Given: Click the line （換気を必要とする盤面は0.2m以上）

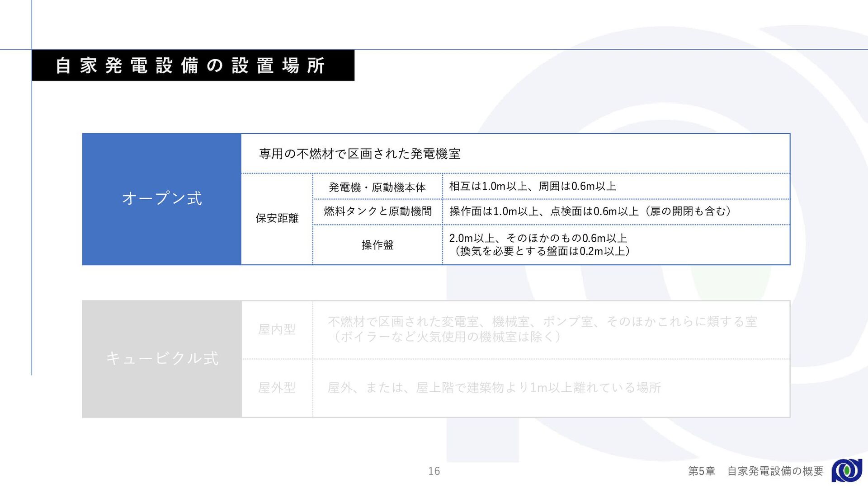Looking at the screenshot, I should 542,251.
